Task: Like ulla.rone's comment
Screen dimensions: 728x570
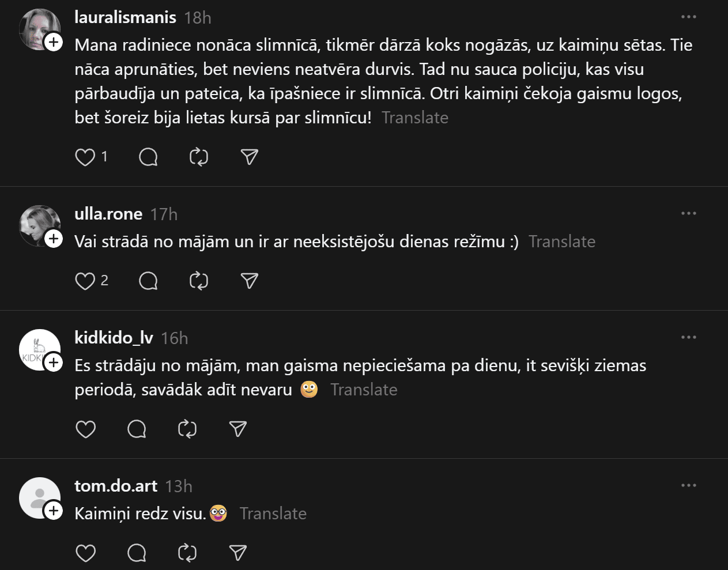Action: click(85, 281)
